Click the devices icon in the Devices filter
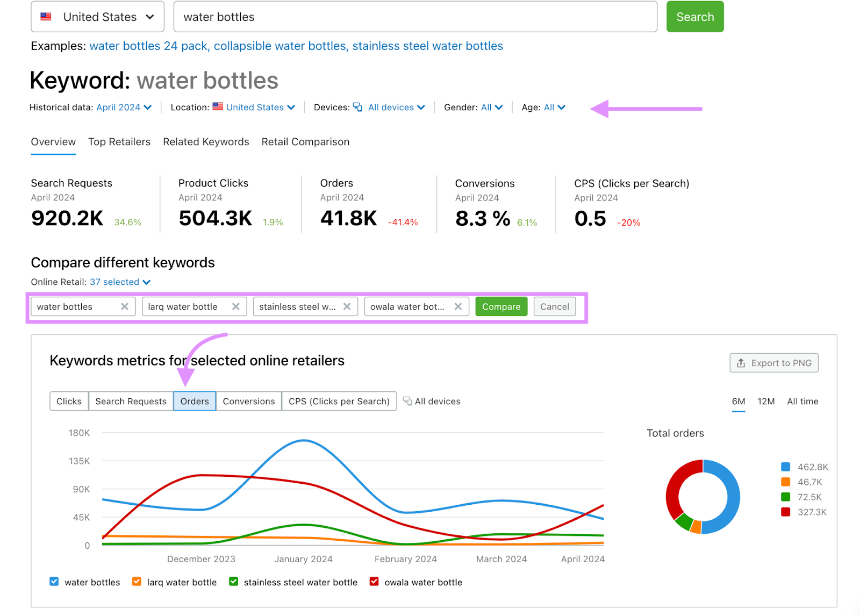This screenshot has width=860, height=616. (x=357, y=107)
